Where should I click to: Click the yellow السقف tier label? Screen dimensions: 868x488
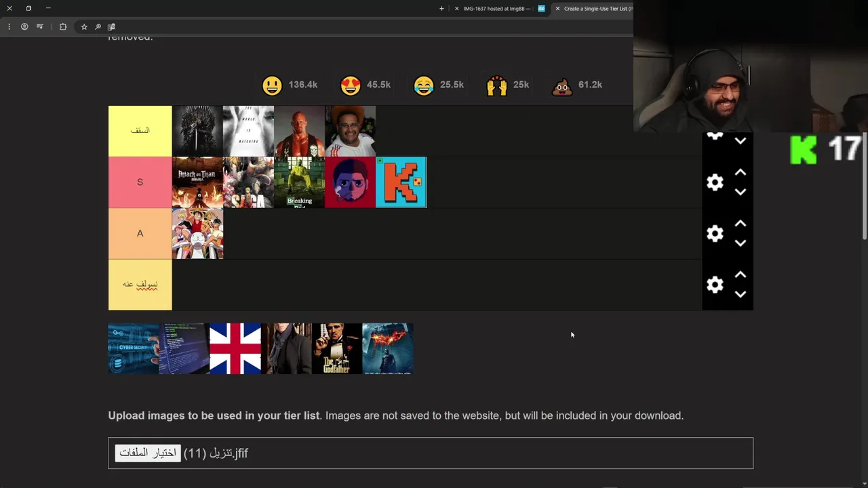140,131
